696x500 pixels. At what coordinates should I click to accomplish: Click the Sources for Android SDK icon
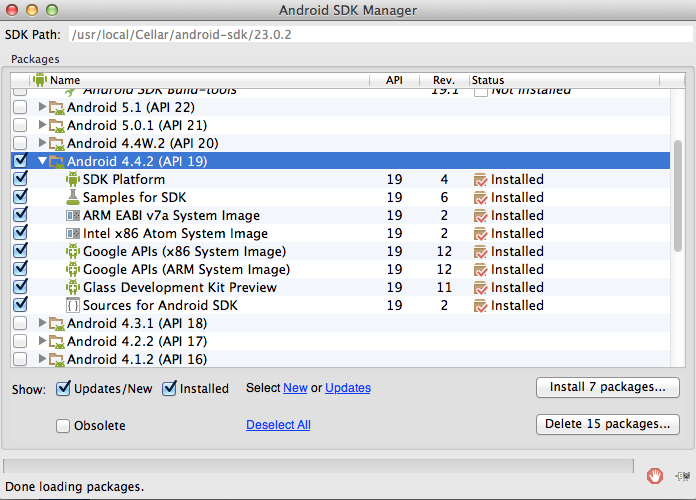(73, 306)
